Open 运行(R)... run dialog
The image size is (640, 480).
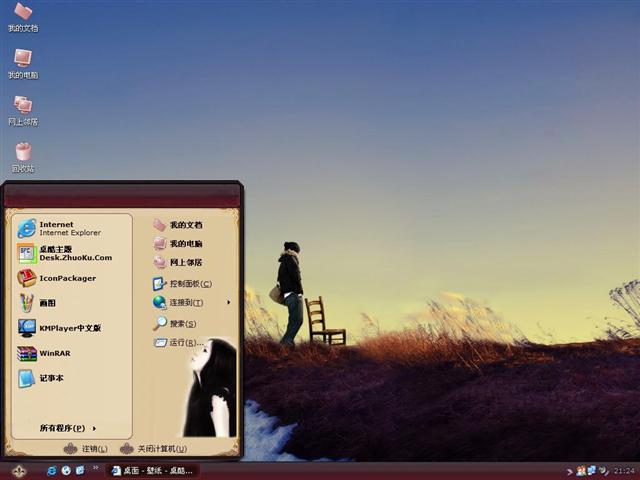click(178, 342)
